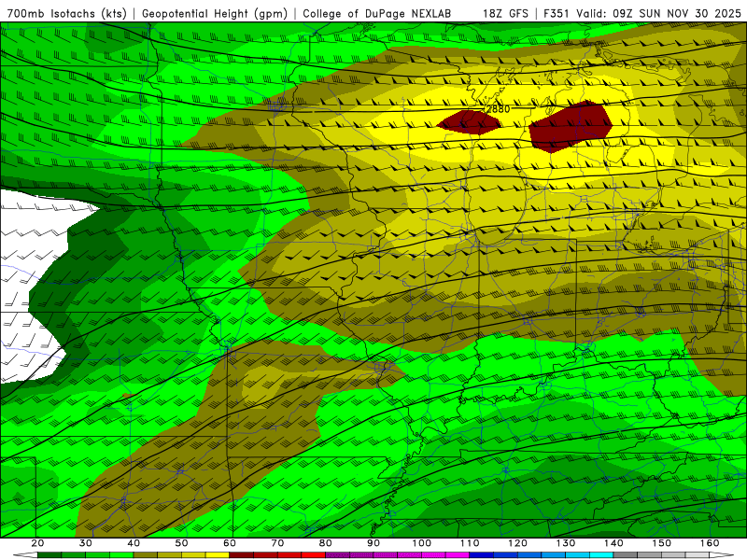The width and height of the screenshot is (747, 560).
Task: Select the dark blue legend swatch right of 110
Action: pyautogui.click(x=481, y=555)
